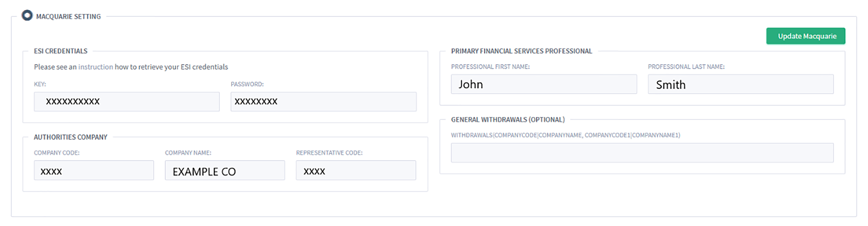Click the AUTHORITIES COMPANY section heading
Screen dimensions: 868x226
point(71,137)
